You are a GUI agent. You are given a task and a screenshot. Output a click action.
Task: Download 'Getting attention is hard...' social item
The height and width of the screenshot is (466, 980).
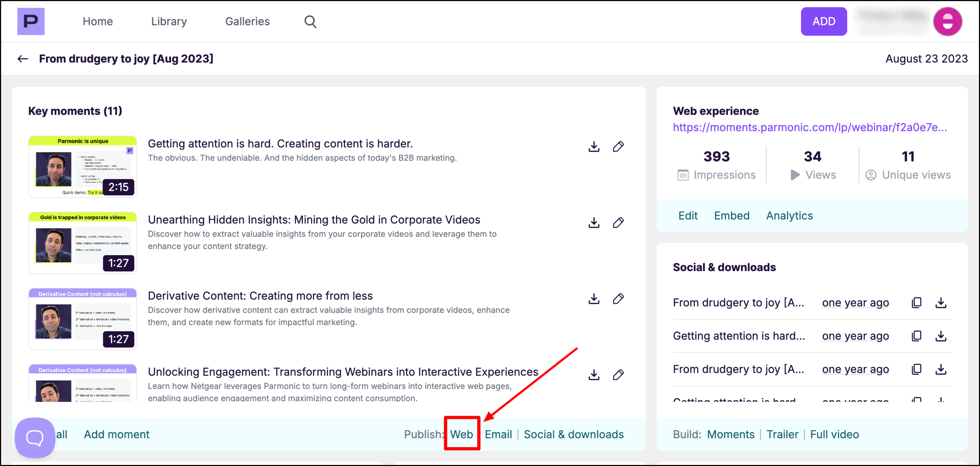click(941, 336)
